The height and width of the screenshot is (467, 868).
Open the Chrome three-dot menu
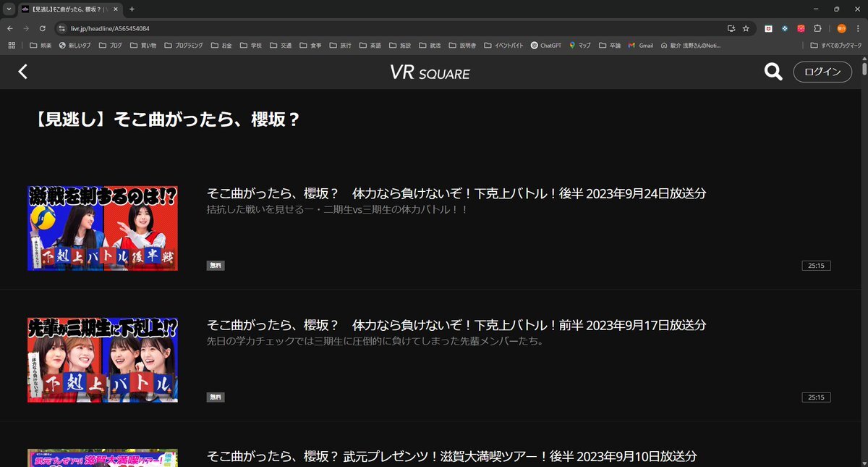pos(859,28)
